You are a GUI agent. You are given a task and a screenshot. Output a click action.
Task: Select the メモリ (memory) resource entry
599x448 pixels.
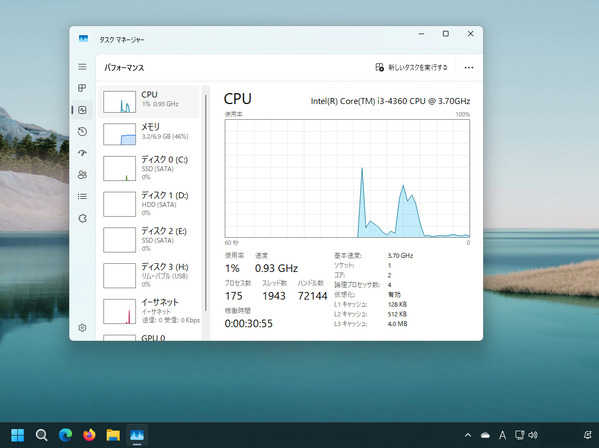tap(149, 134)
